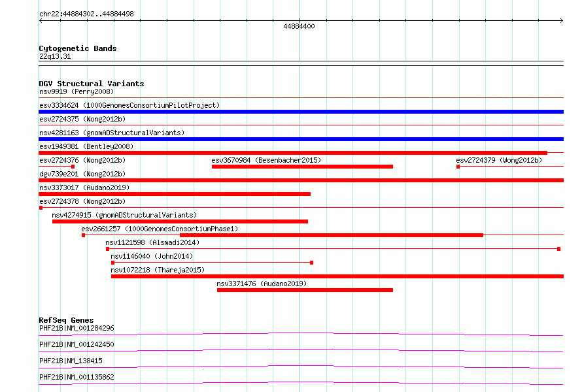Open the nsv1121598 (Alsmadi2014) label
Viewport: 582px width, 392px height.
(x=152, y=242)
